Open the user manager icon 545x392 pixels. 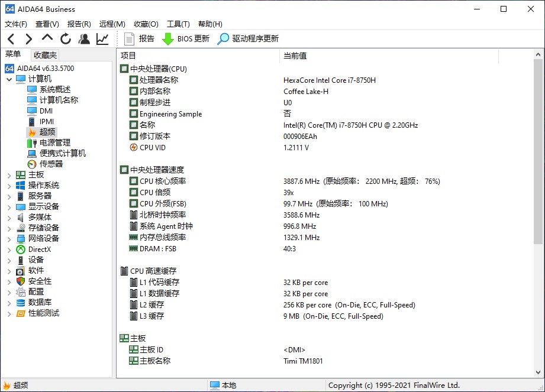84,39
